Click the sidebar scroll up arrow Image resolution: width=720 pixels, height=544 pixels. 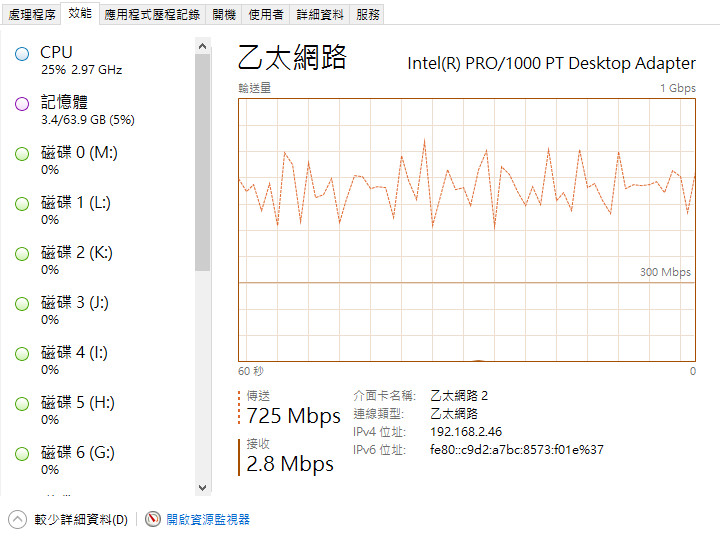click(x=202, y=46)
